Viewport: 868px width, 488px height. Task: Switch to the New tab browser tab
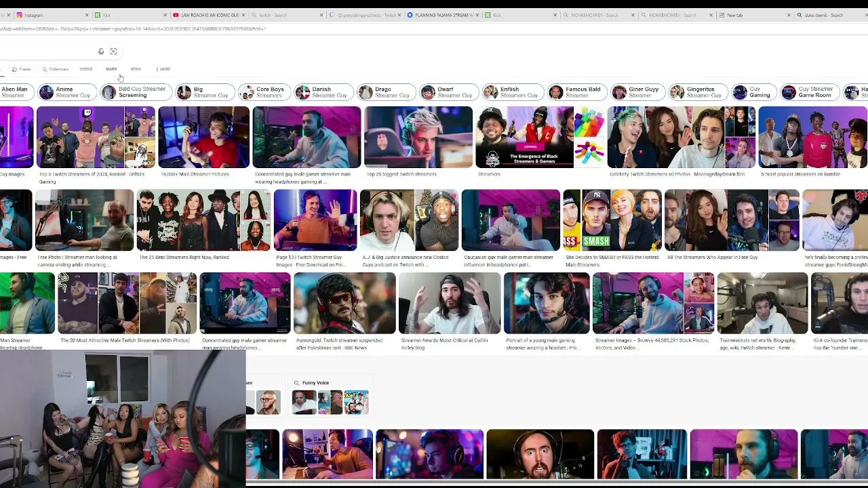tap(755, 15)
